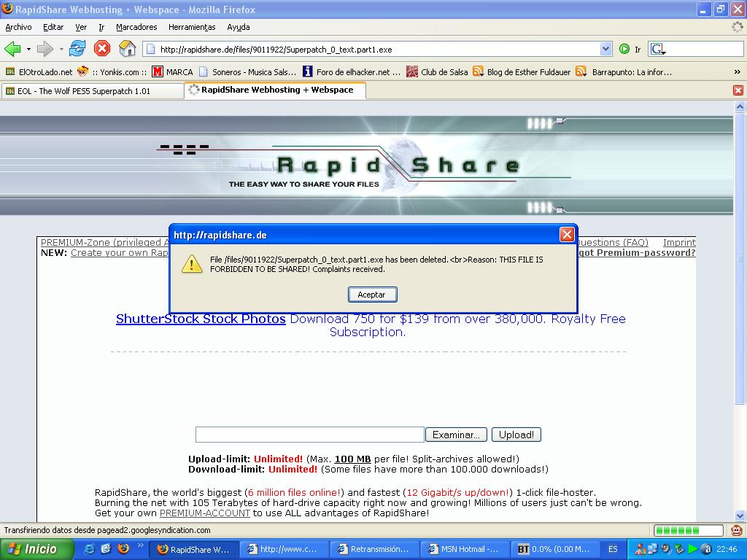
Task: Open the Back button history dropdown arrow
Action: (x=28, y=49)
